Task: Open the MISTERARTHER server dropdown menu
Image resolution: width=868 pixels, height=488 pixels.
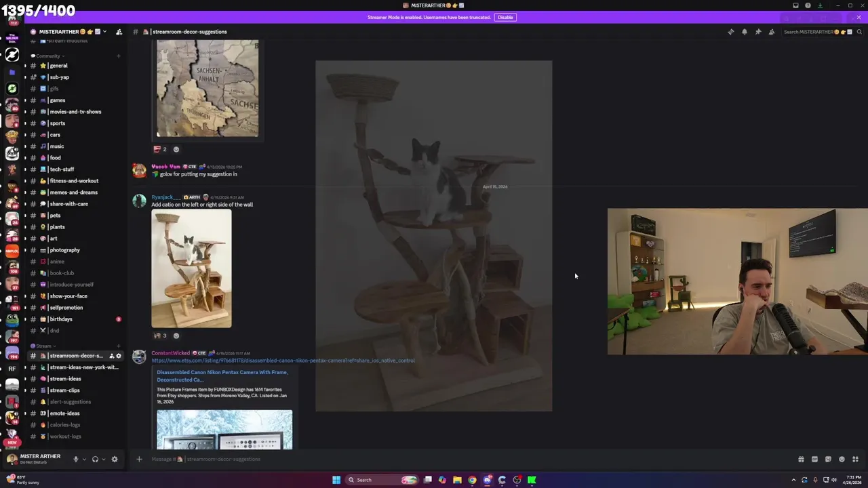Action: point(68,32)
